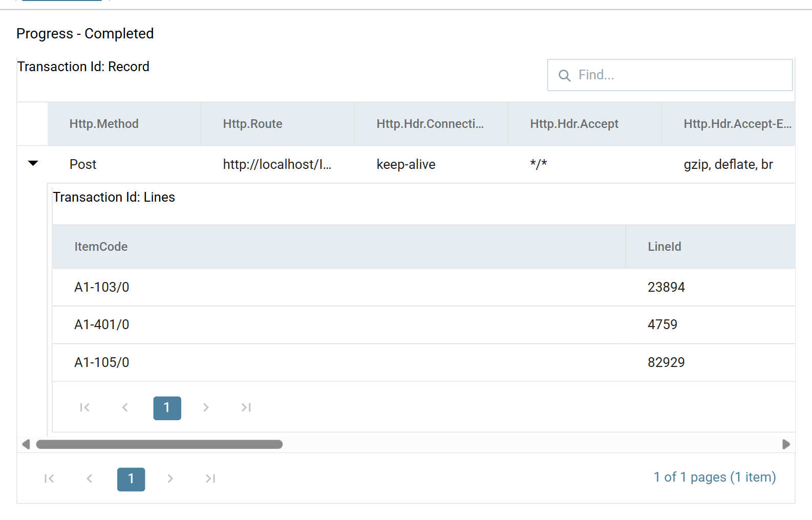Select LineId value 4759
This screenshot has height=520, width=812.
[x=663, y=324]
